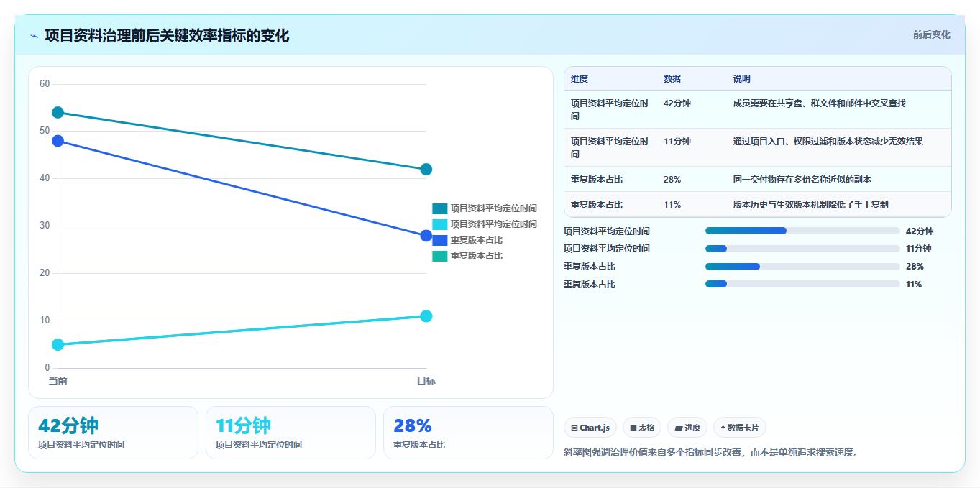Click the 目标 x-axis label
Viewport: 980px width, 488px height.
pos(426,381)
